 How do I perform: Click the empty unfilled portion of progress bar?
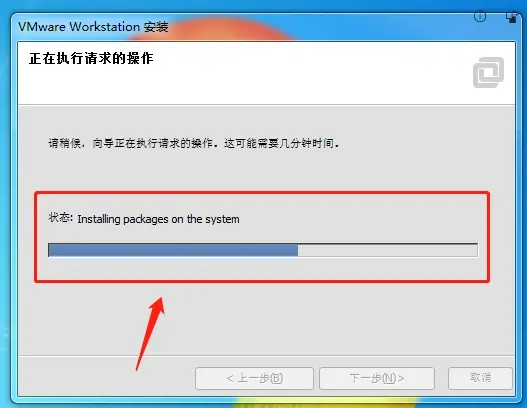[x=388, y=250]
